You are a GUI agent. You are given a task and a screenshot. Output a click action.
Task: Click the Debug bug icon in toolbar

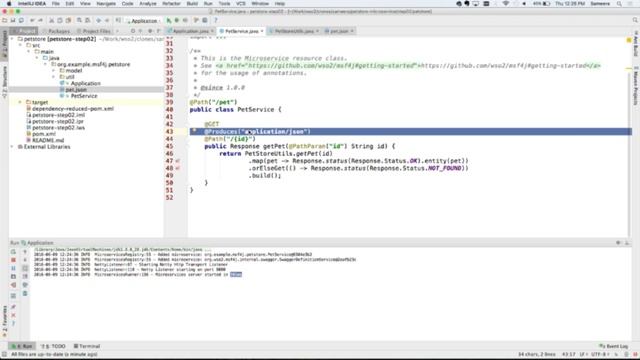click(177, 20)
